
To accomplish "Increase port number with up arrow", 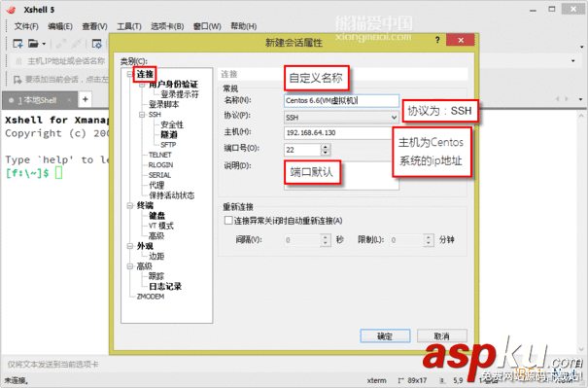I will [x=326, y=147].
